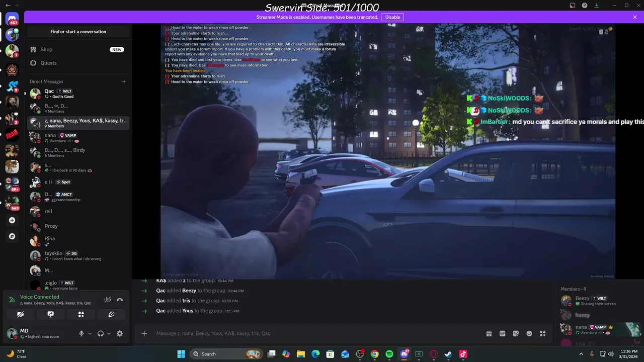This screenshot has width=644, height=362.
Task: Disconnect from voice call
Action: coord(120,300)
